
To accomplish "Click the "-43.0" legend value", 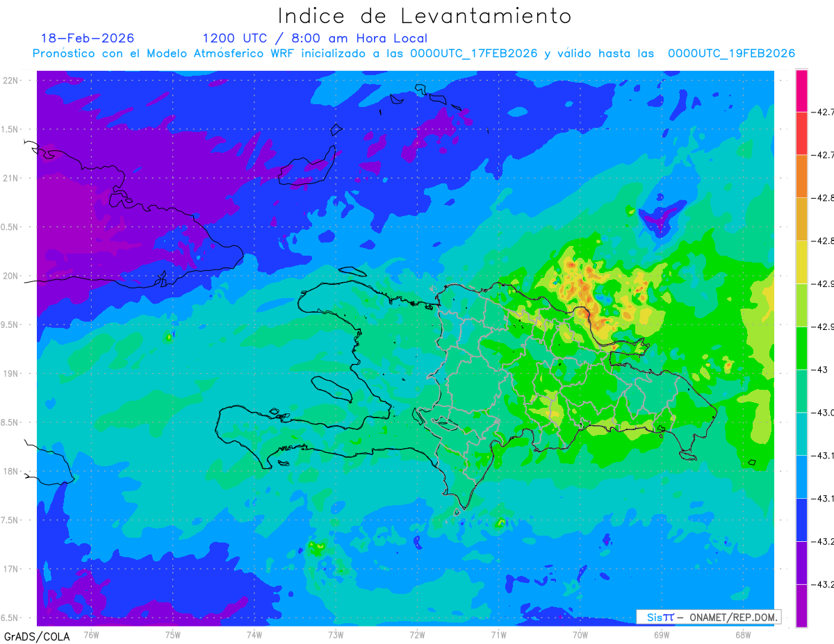I will point(823,413).
